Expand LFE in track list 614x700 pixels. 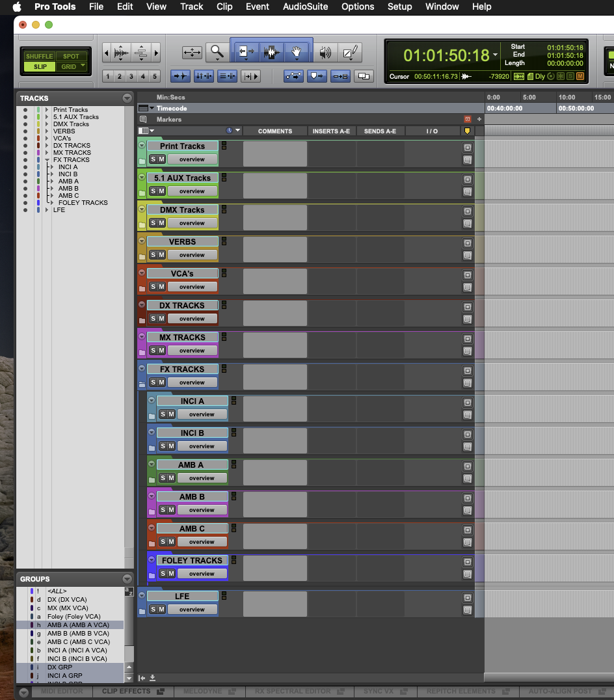[46, 210]
